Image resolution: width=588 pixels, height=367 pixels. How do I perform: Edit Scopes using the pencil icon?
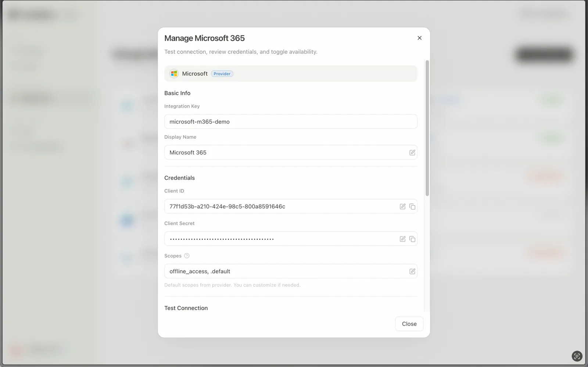click(x=412, y=271)
